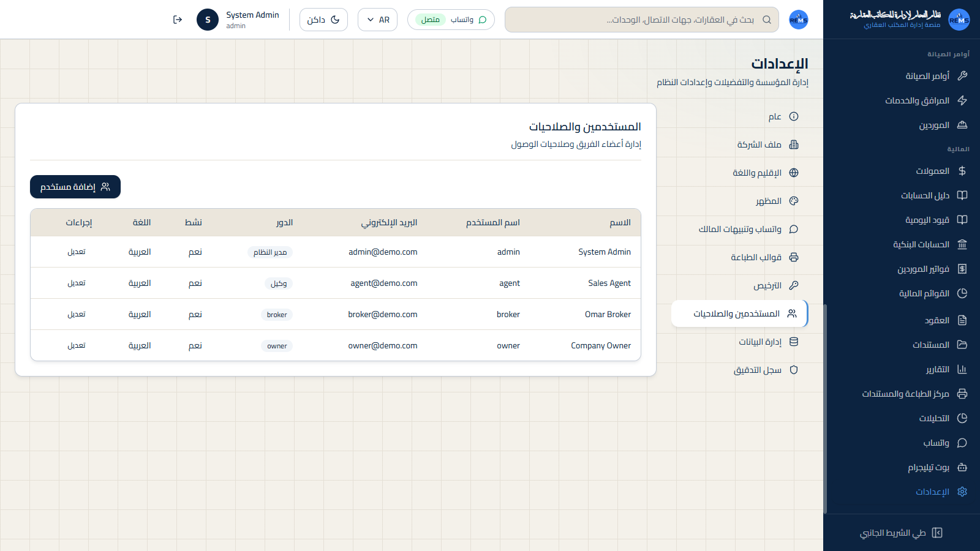Edit the Sales Agent user row
The height and width of the screenshot is (551, 980).
[77, 283]
